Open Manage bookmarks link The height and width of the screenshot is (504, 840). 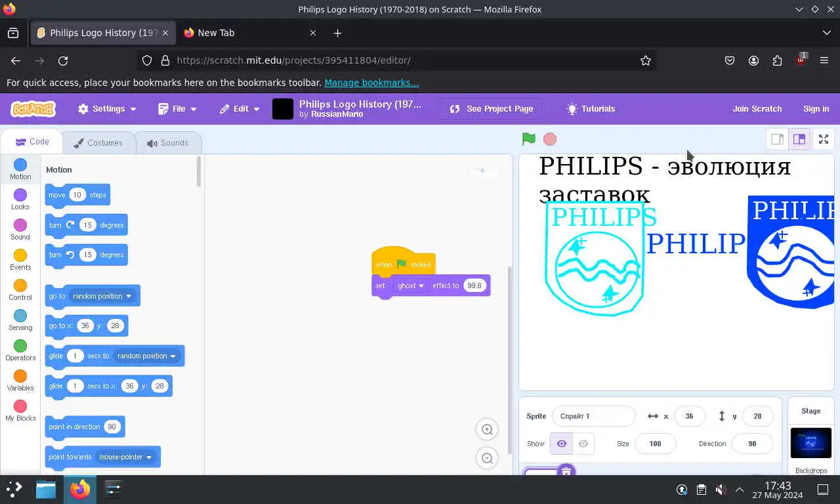coord(371,83)
